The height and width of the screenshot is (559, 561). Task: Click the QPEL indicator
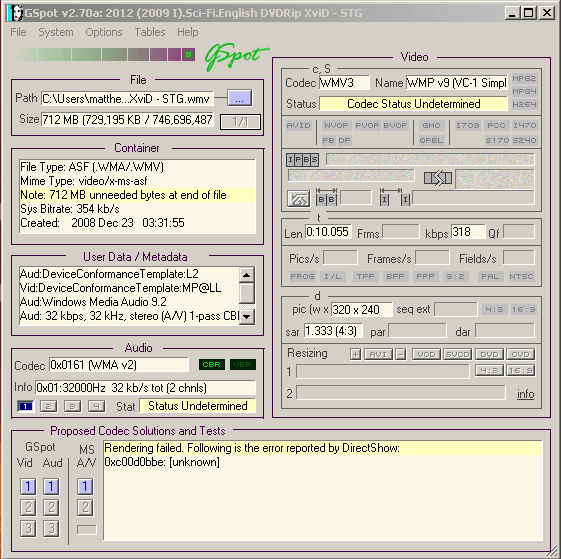(x=431, y=140)
